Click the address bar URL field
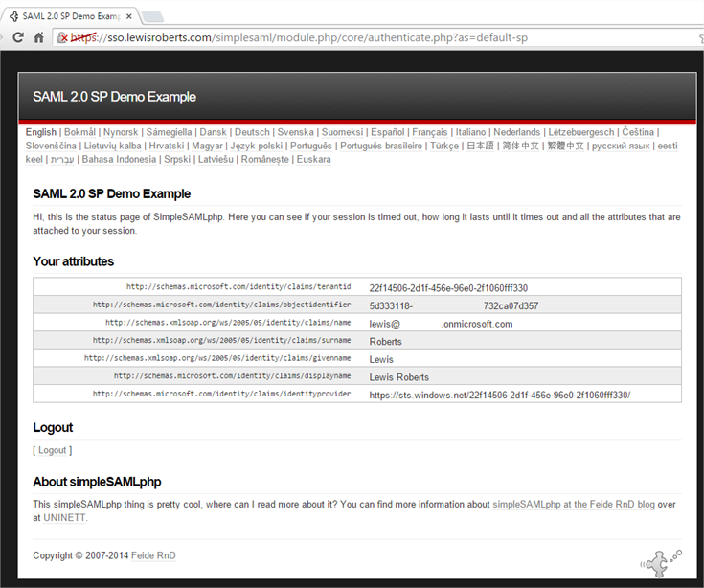Viewport: 704px width, 588px height. 377,37
